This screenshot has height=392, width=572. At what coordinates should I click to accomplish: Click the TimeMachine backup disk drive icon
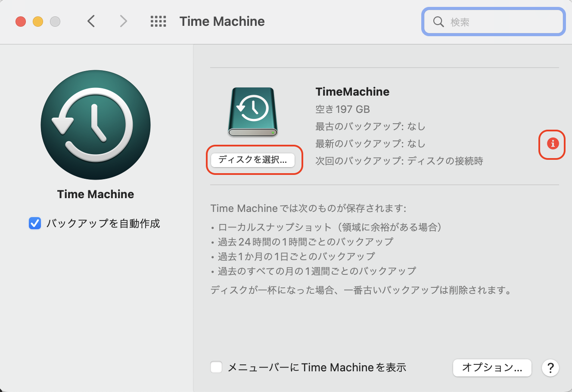(x=253, y=112)
